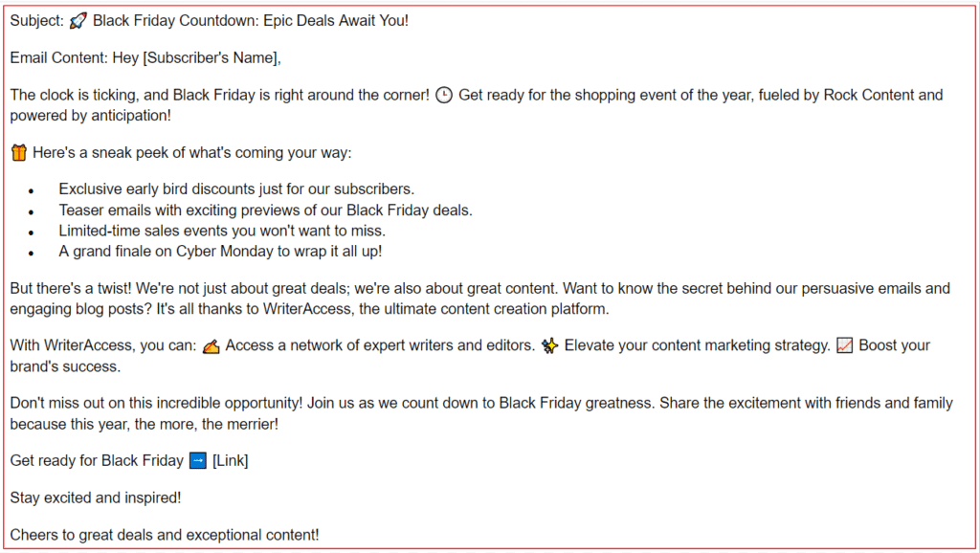
Task: Click the [Link] placeholder text
Action: tap(230, 461)
